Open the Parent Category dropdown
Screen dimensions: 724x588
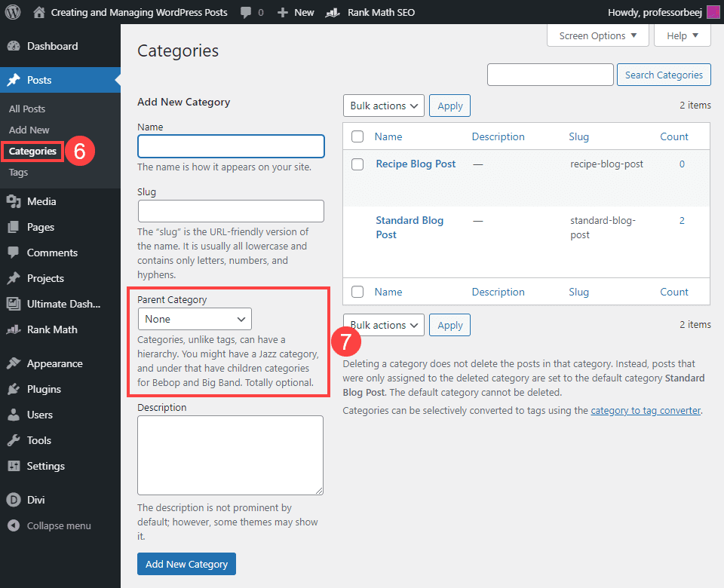(195, 319)
